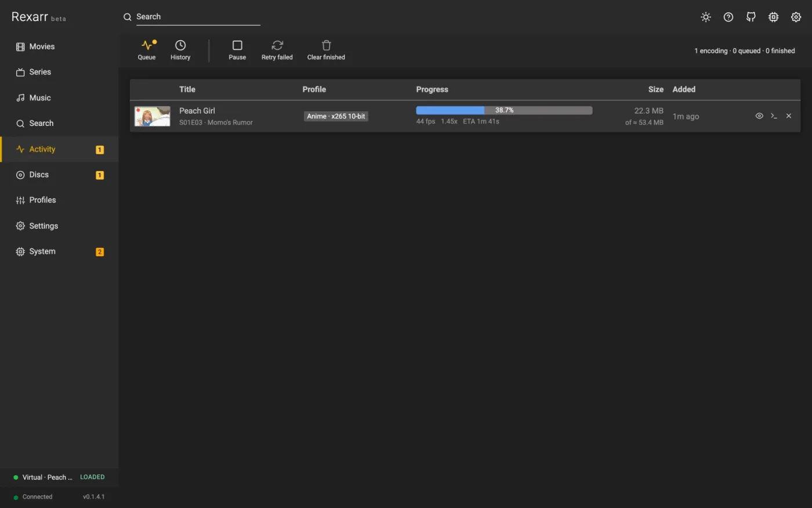The image size is (812, 508).
Task: Pause the encoding queue
Action: [237, 50]
